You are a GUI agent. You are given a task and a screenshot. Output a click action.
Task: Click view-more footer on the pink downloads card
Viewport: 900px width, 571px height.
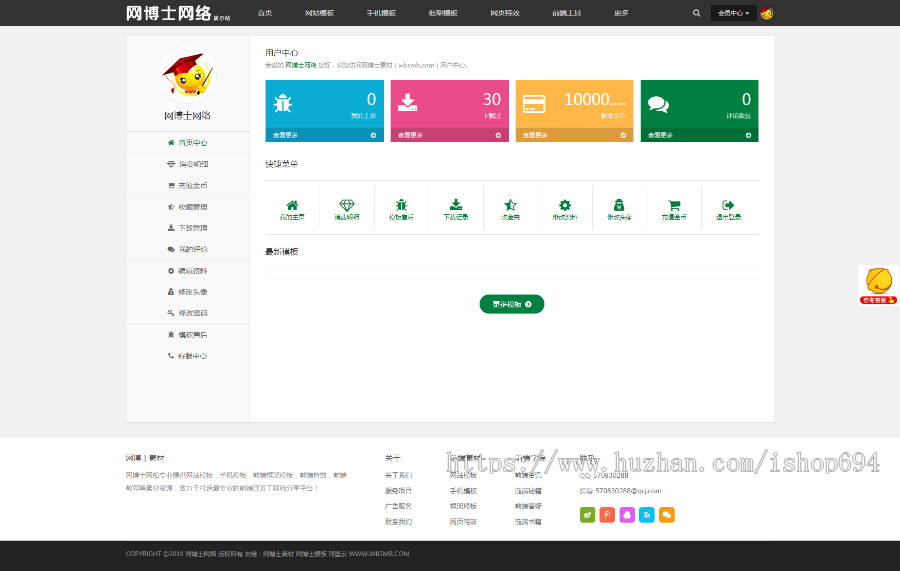[x=449, y=135]
